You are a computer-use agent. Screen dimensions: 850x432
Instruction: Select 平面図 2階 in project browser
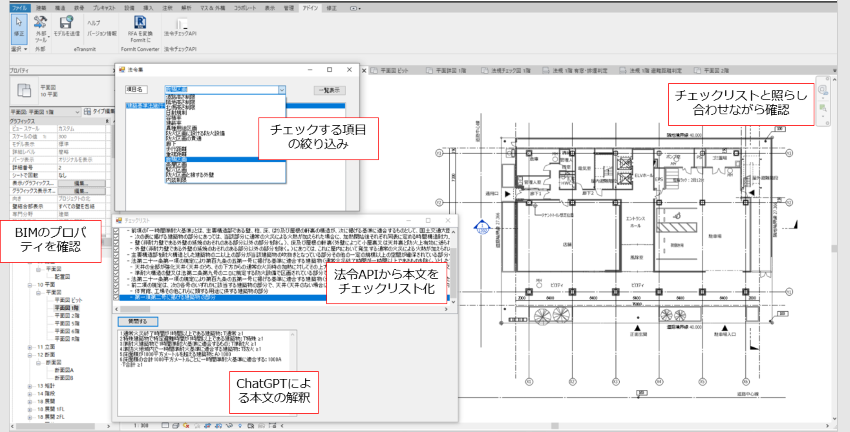[67, 315]
